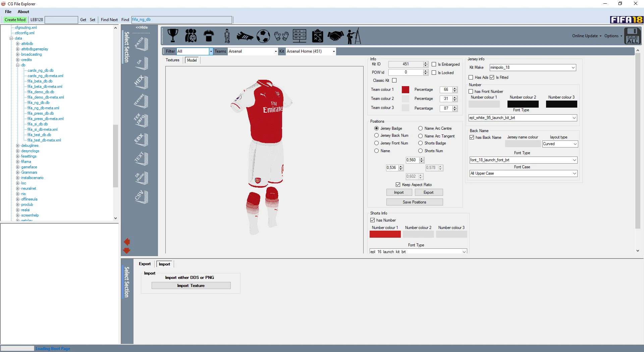Open the About menu
Image resolution: width=644 pixels, height=352 pixels.
(x=23, y=12)
